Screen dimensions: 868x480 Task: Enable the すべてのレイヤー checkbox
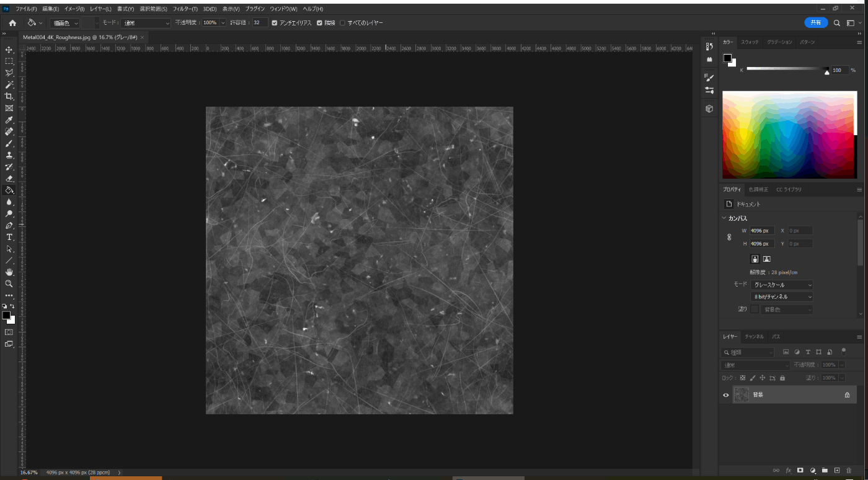(x=342, y=23)
